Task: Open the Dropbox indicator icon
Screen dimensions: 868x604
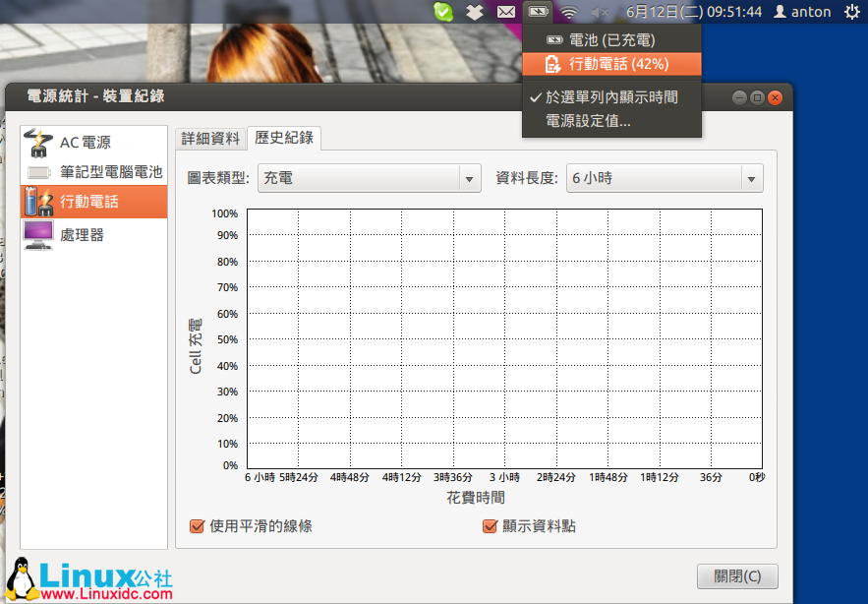Action: point(475,12)
